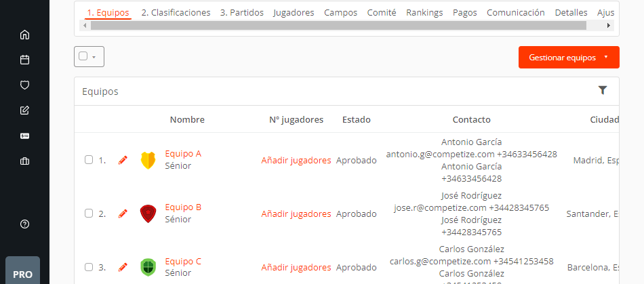Click the Madrid city cell
This screenshot has width=644, height=284.
(x=596, y=161)
